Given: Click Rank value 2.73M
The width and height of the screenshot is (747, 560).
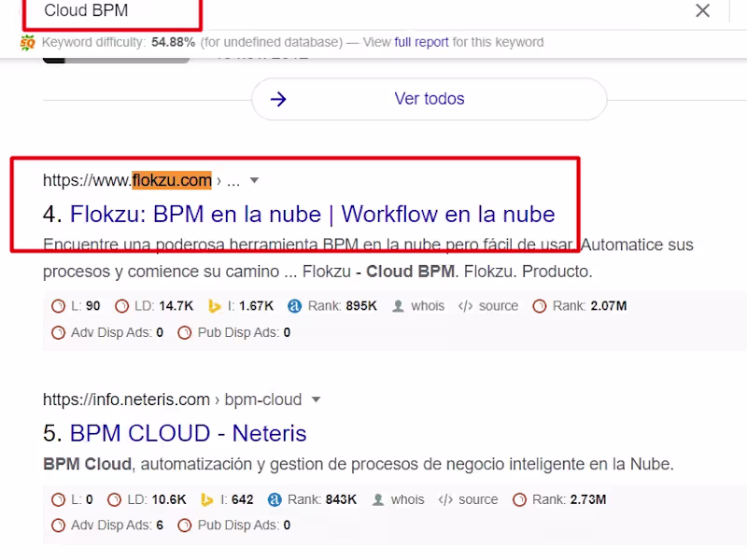Looking at the screenshot, I should (588, 499).
